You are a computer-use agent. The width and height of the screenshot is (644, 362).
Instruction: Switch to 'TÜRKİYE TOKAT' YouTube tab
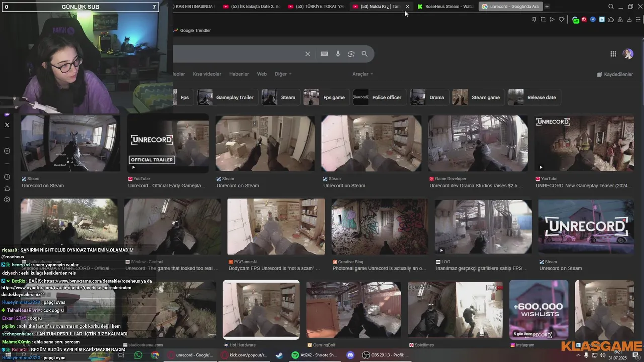tap(317, 6)
